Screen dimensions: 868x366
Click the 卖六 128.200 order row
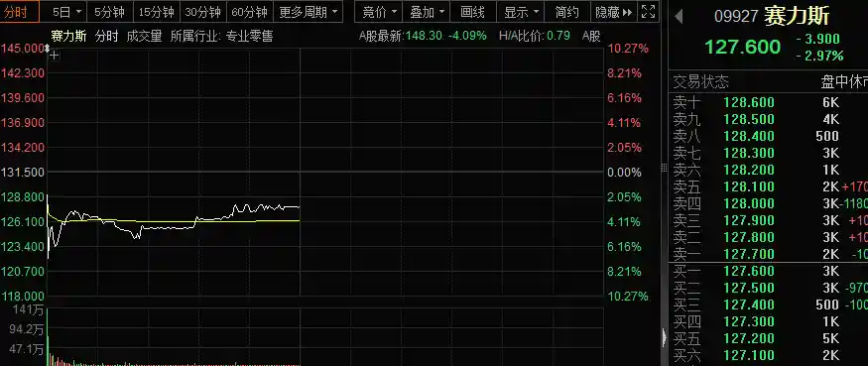pyautogui.click(x=769, y=170)
